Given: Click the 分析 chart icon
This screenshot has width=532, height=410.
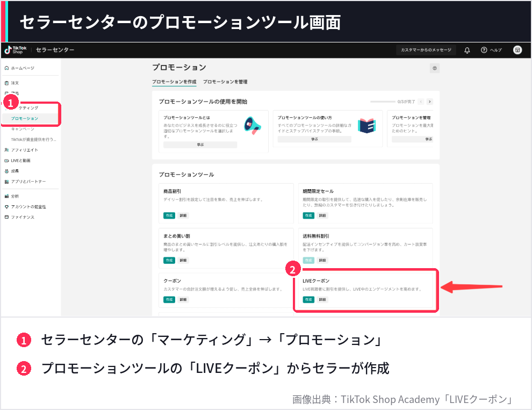Looking at the screenshot, I should [6, 196].
